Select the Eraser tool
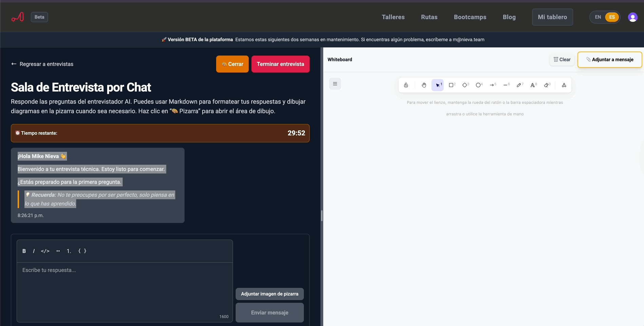This screenshot has width=644, height=326. pyautogui.click(x=547, y=85)
